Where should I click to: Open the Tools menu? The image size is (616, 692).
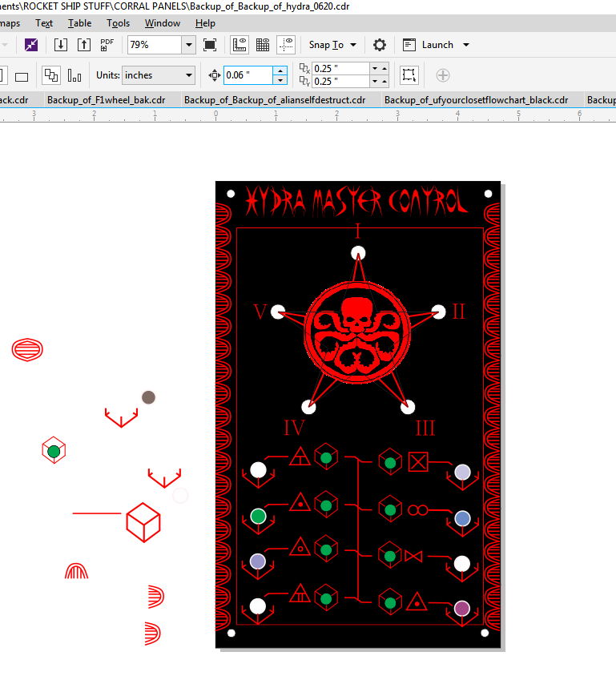[118, 23]
